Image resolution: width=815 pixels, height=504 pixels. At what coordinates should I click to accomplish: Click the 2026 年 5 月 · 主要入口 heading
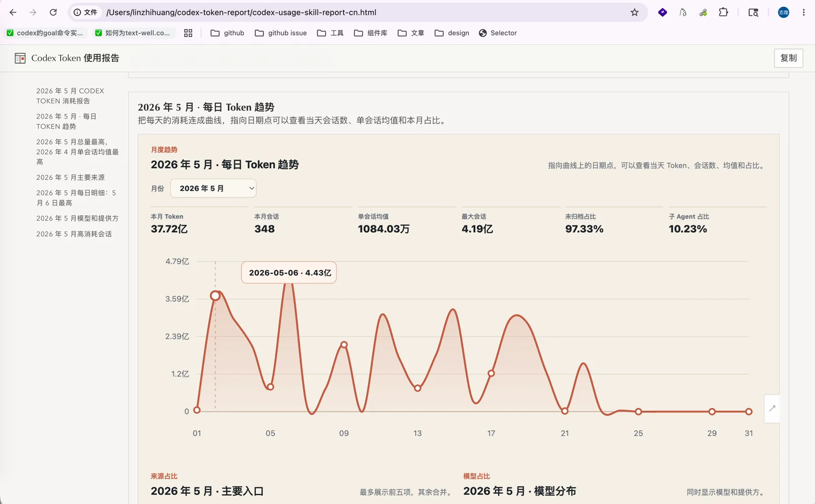207,491
